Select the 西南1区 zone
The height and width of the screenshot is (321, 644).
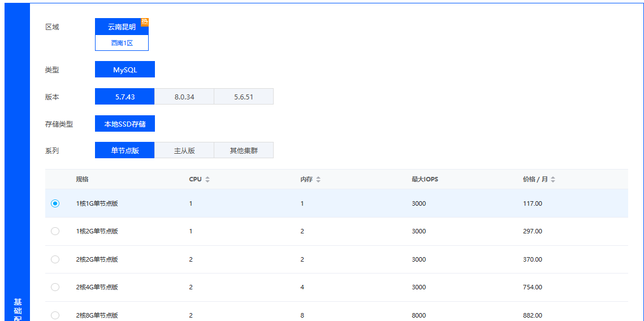pos(122,43)
